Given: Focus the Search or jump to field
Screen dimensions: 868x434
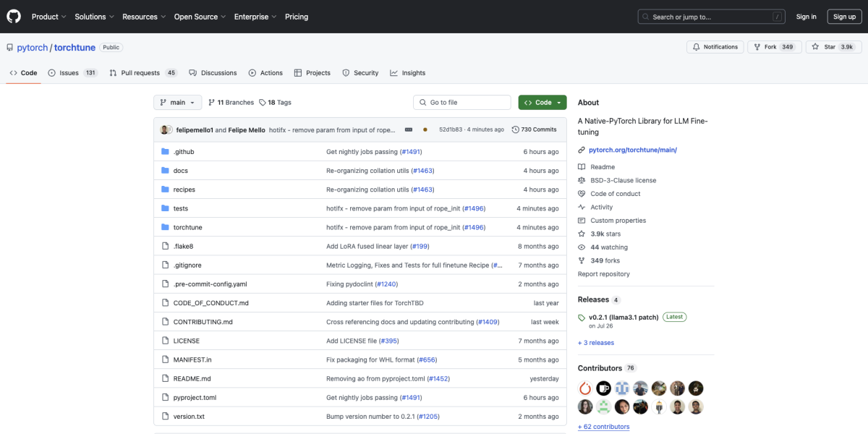Looking at the screenshot, I should point(712,17).
